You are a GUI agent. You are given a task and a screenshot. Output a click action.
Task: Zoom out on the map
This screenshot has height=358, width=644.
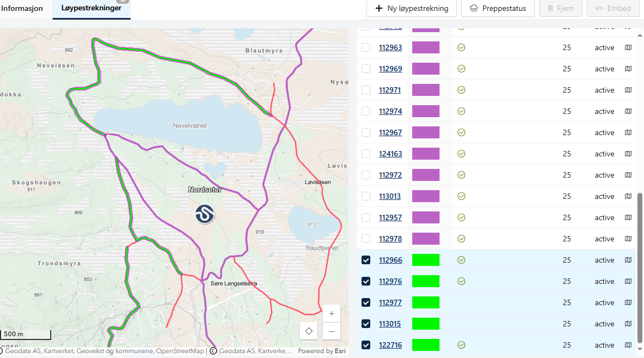[332, 331]
